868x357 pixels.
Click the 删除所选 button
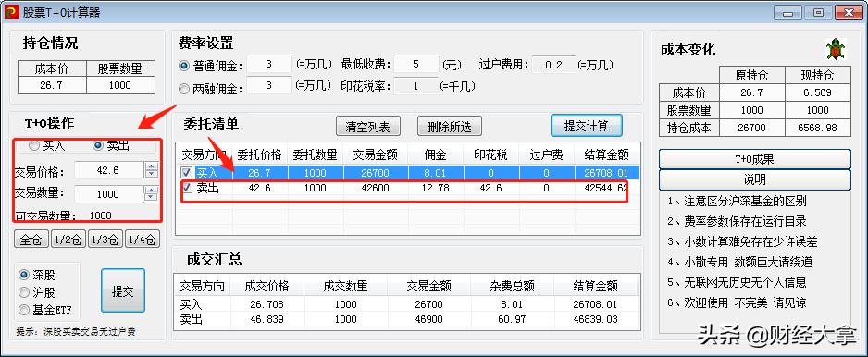point(449,127)
